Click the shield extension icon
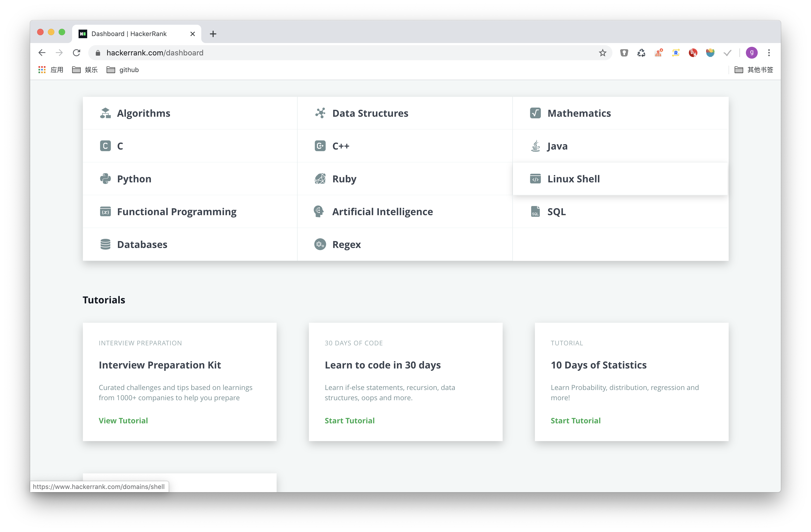 click(x=624, y=53)
